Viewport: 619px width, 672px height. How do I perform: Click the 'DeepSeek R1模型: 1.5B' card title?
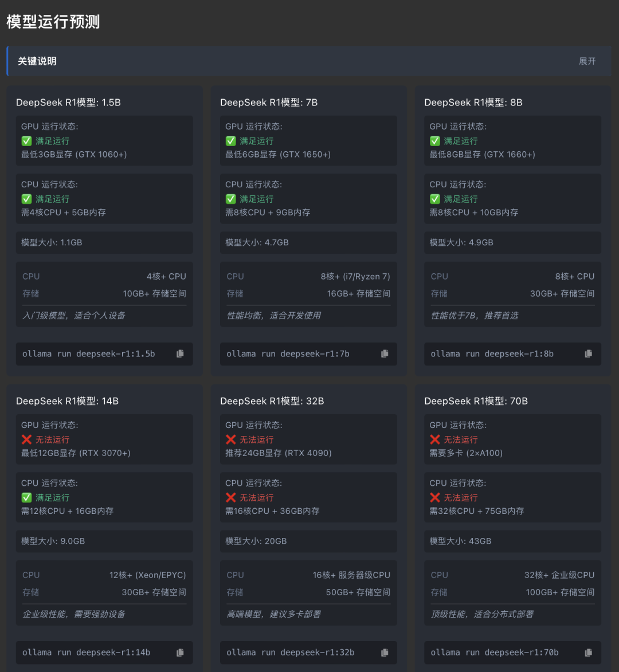(69, 103)
